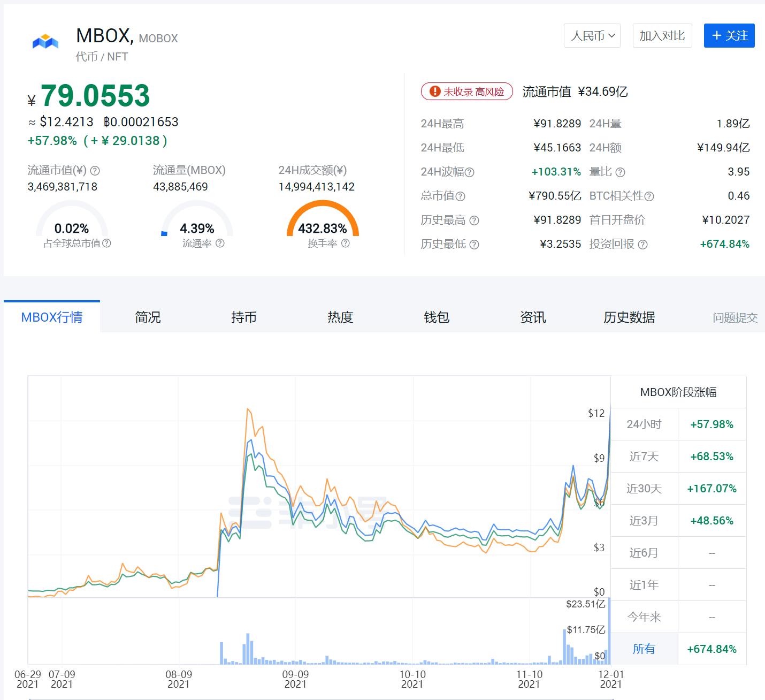This screenshot has height=700, width=765.
Task: Select the 近3月 period row
Action: click(x=678, y=521)
